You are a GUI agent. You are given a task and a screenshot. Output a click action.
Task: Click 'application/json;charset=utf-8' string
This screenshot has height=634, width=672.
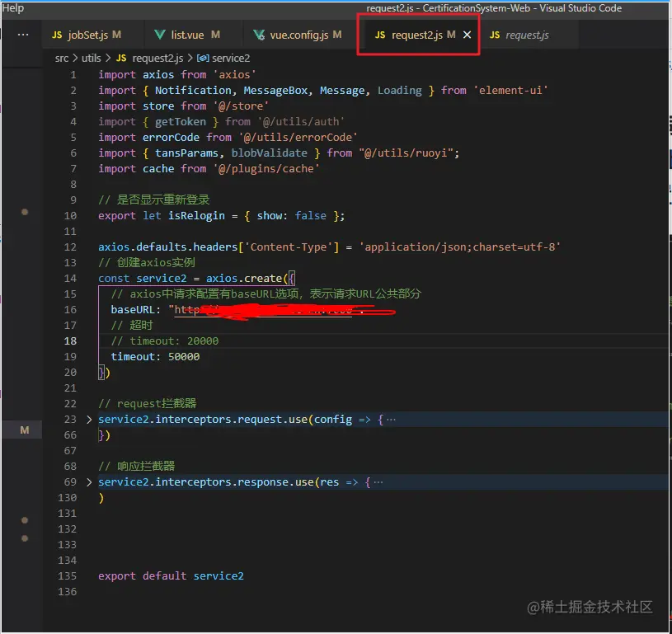coord(459,247)
